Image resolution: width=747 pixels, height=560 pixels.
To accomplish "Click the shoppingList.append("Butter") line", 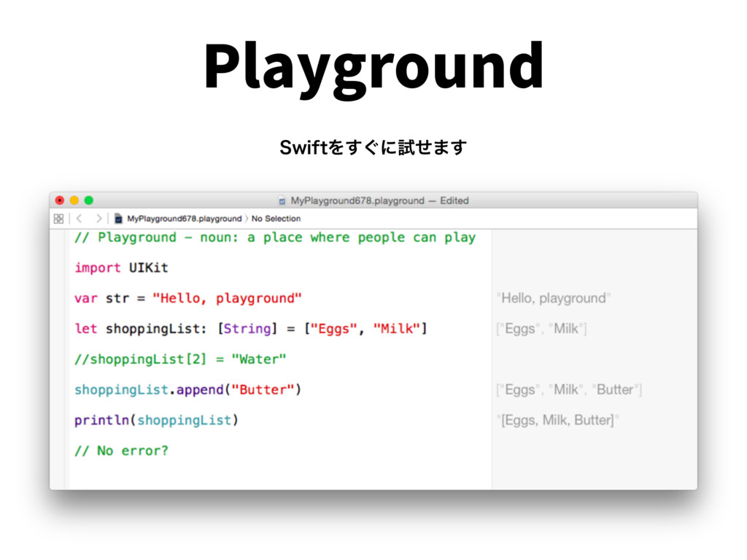I will 187,390.
